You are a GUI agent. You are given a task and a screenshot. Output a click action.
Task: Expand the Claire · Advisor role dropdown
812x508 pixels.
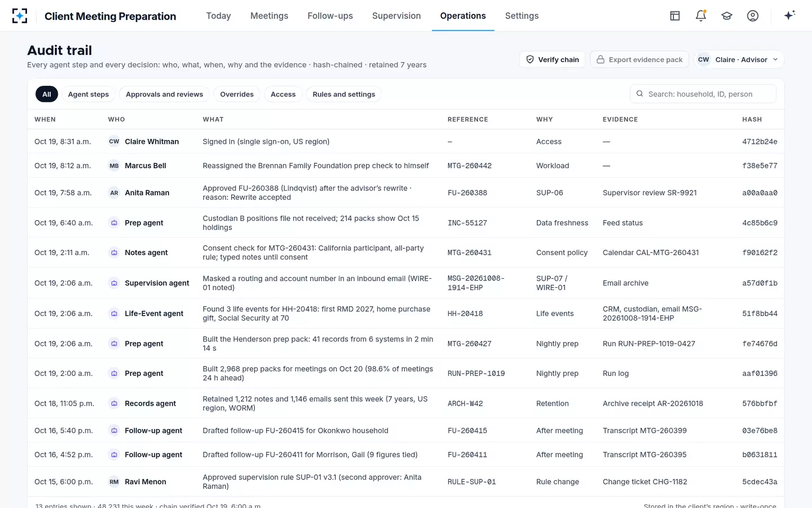pos(739,59)
